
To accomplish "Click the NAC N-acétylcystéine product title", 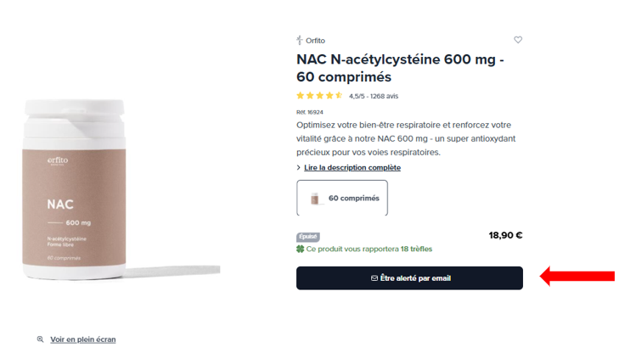I will click(x=400, y=68).
